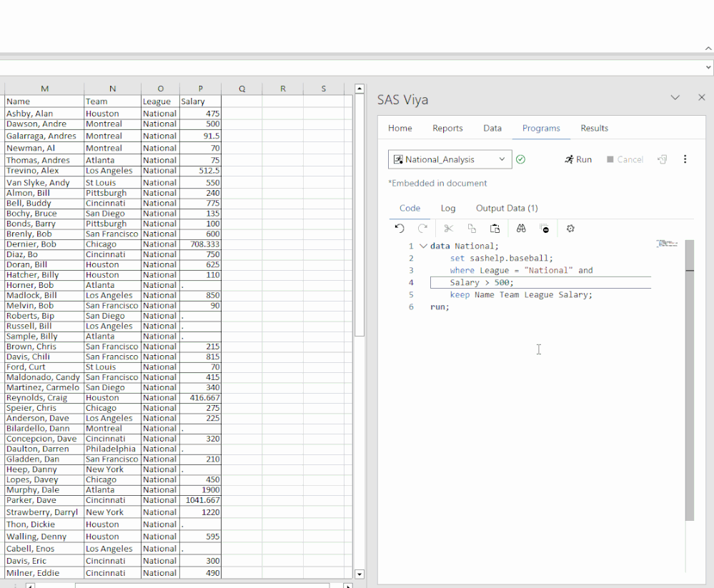Click the clear breakpoints icon in code toolbar
The height and width of the screenshot is (588, 714).
545,229
